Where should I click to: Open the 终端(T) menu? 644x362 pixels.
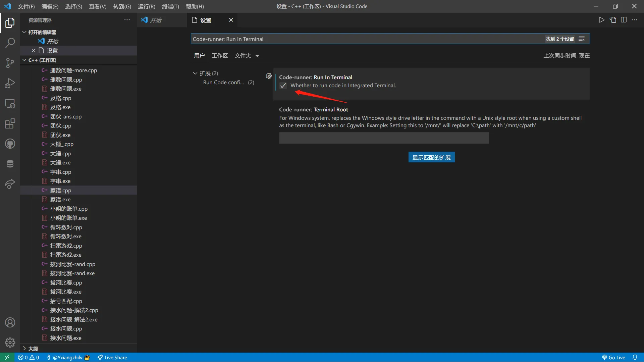tap(170, 6)
